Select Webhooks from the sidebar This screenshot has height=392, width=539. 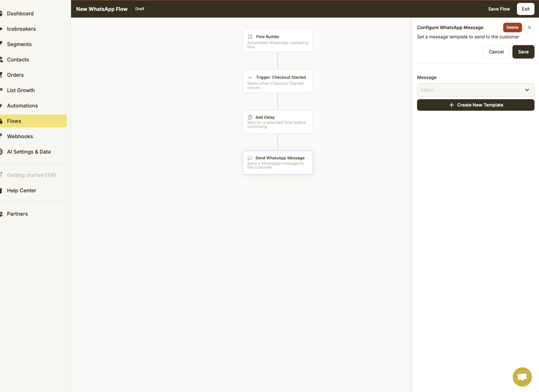click(x=20, y=136)
